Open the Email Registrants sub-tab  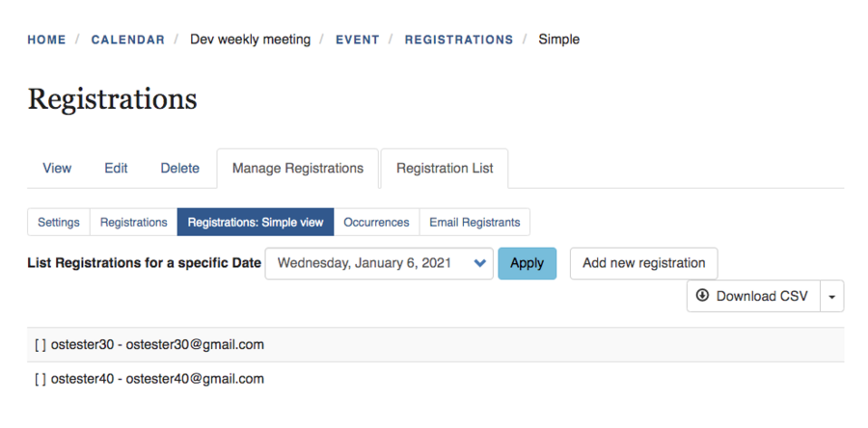tap(475, 222)
